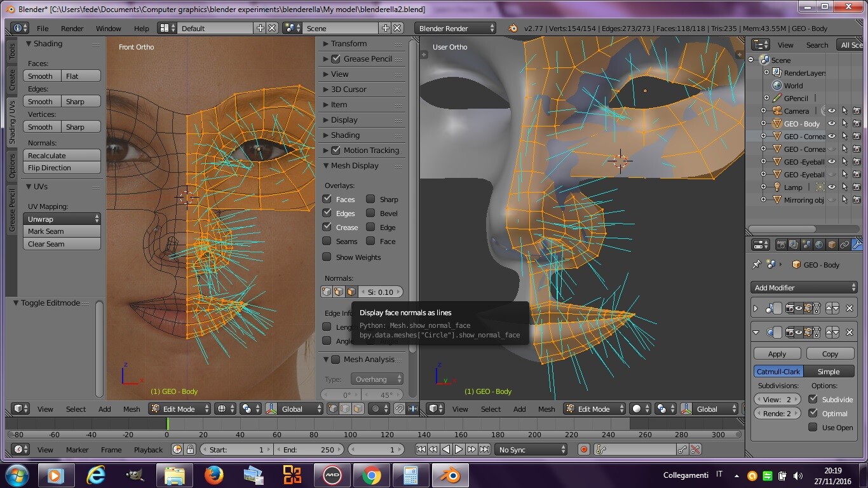Uncheck the Crease overlay

[327, 227]
